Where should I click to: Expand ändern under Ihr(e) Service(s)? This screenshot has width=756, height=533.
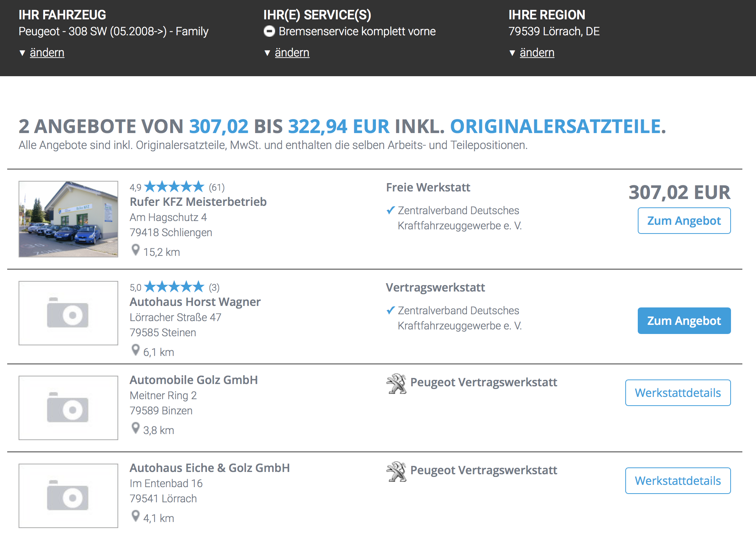pos(292,52)
